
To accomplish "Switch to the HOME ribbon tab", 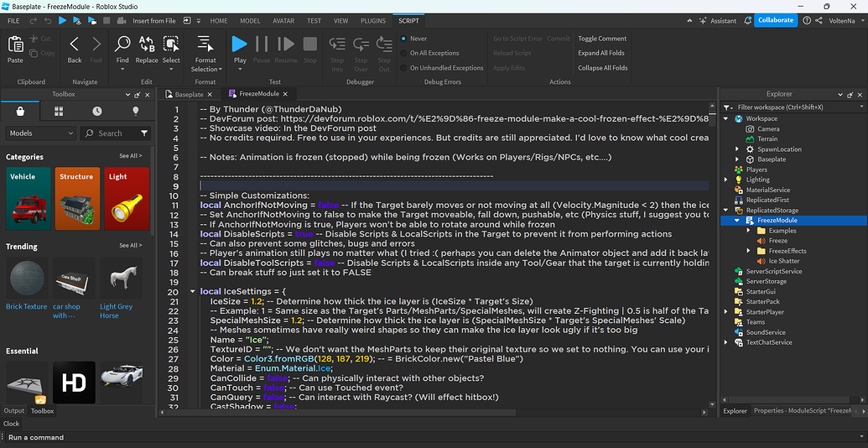I will tap(219, 20).
